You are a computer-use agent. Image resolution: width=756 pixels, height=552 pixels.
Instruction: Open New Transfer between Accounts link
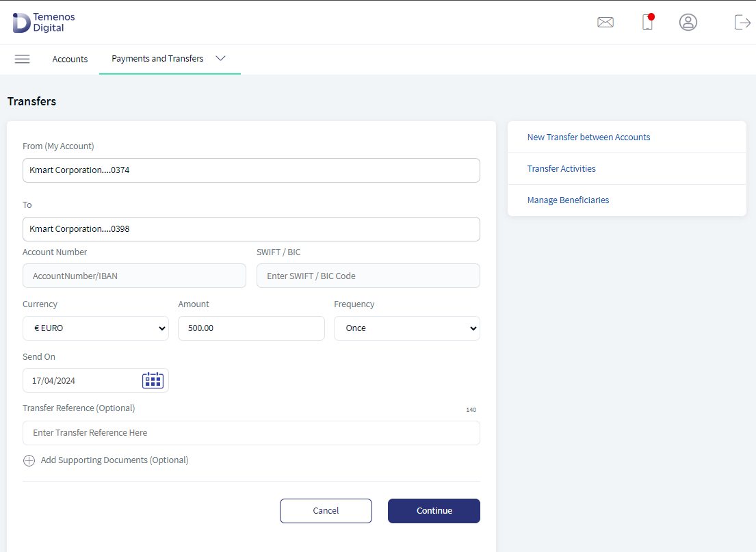(x=588, y=137)
